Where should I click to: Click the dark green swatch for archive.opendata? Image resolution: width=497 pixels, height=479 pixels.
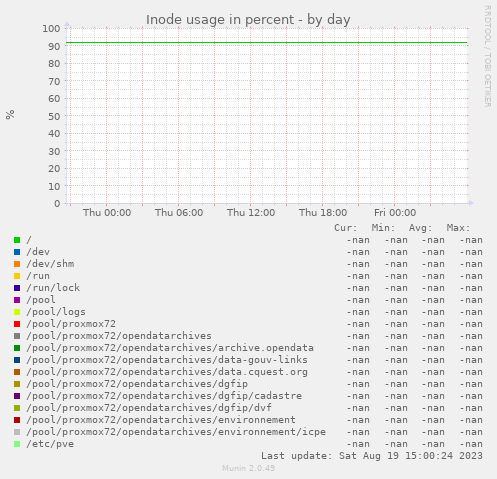(x=17, y=348)
